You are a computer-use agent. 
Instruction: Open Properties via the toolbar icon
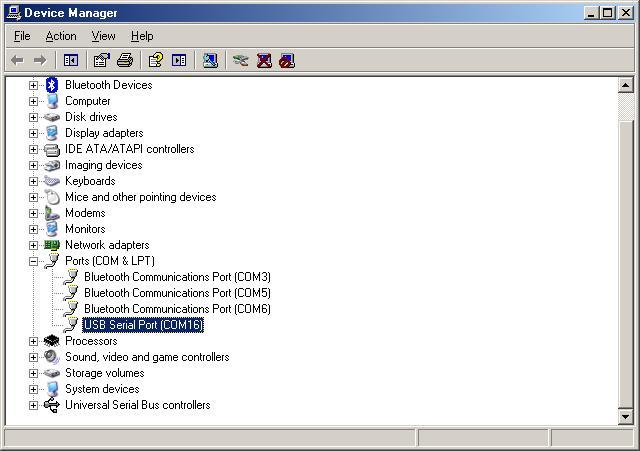(x=102, y=61)
